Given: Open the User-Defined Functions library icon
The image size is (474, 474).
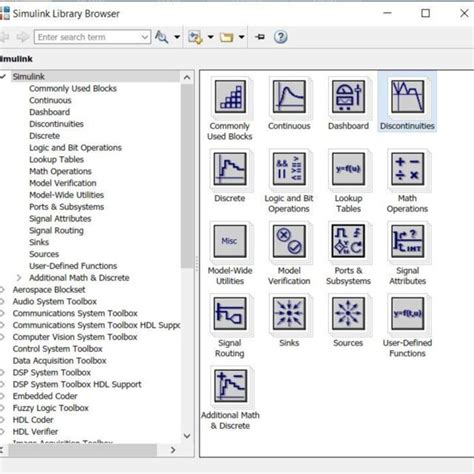Looking at the screenshot, I should pyautogui.click(x=407, y=314).
